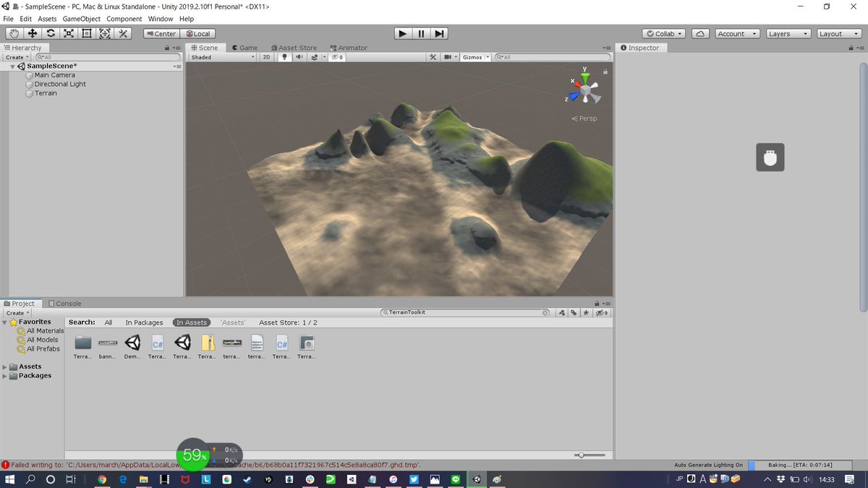Toggle scene audio speaker icon
Image resolution: width=868 pixels, height=488 pixels.
(x=299, y=57)
